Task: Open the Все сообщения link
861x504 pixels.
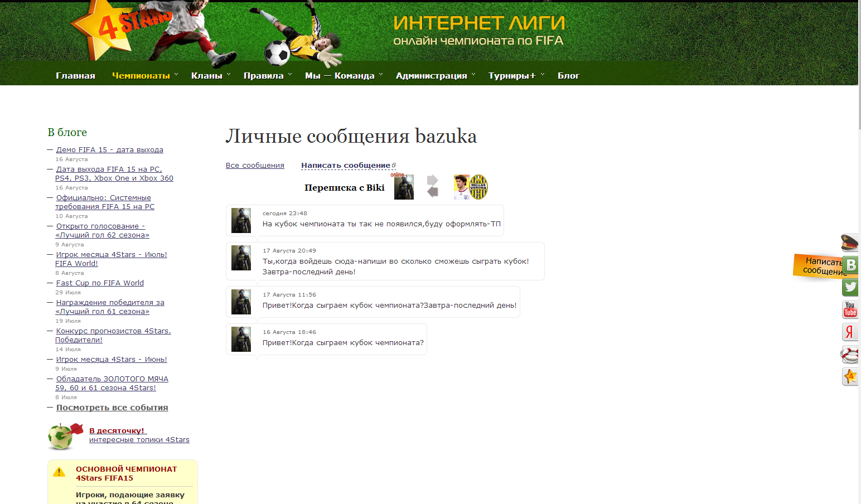Action: point(255,166)
